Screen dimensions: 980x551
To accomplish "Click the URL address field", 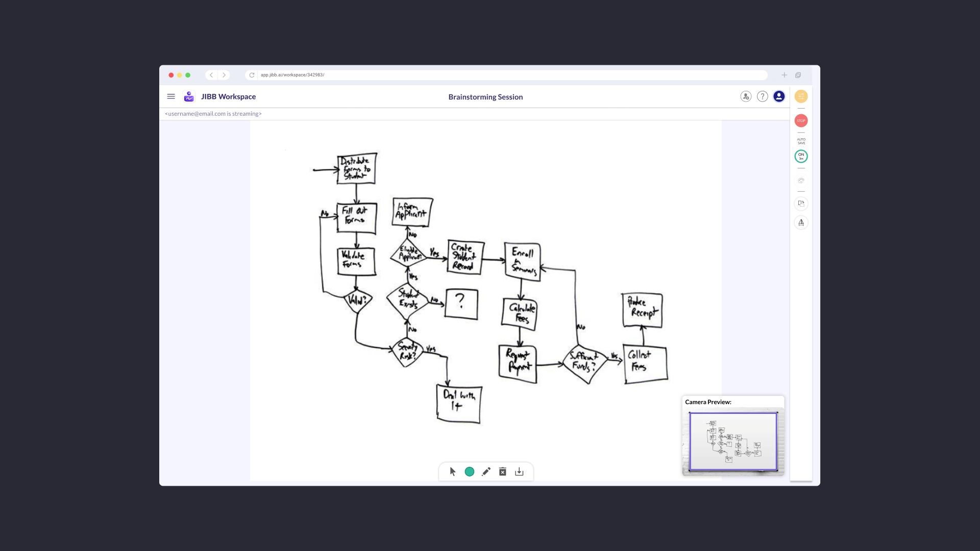I will coord(510,75).
